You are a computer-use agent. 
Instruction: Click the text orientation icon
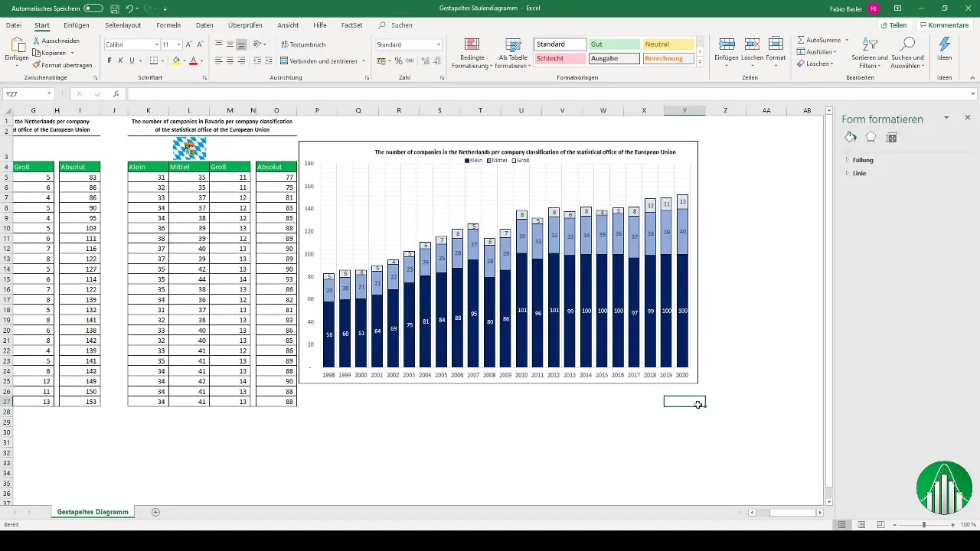coord(257,44)
